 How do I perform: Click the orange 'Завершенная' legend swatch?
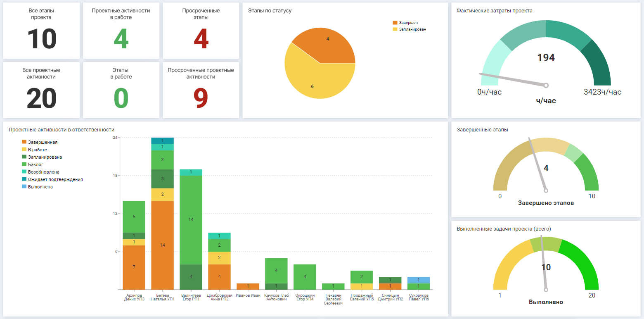(x=24, y=142)
